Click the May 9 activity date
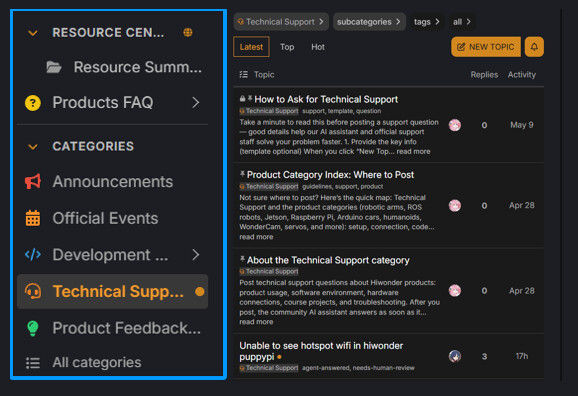Screen dimensions: 578x396 (522, 125)
